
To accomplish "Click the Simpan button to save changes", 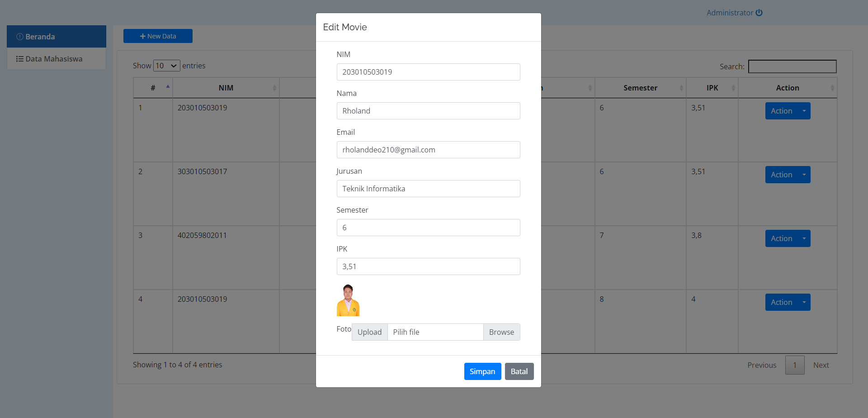I will click(482, 371).
